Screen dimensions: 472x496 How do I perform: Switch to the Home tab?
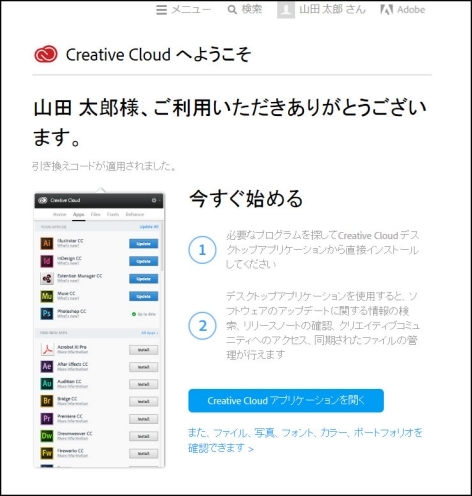[60, 214]
